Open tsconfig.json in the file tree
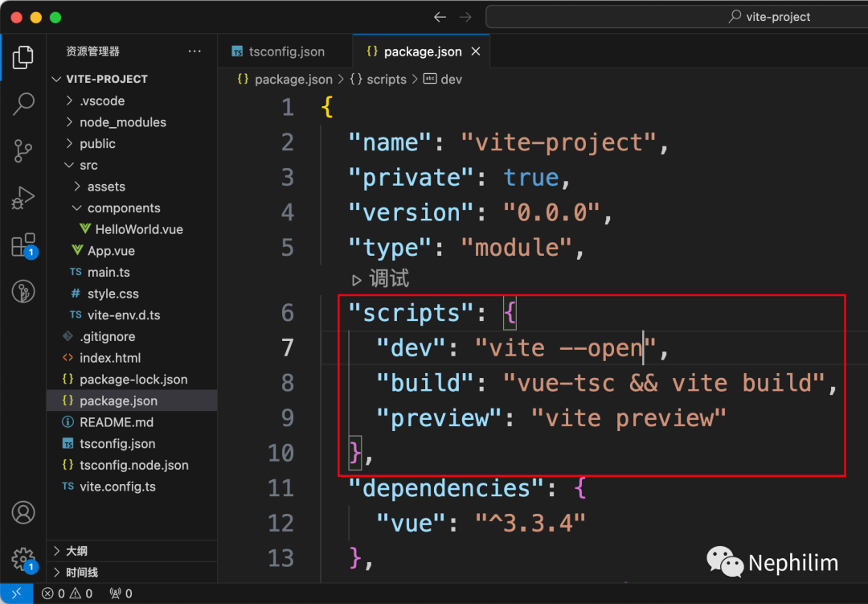The image size is (868, 604). (132, 444)
